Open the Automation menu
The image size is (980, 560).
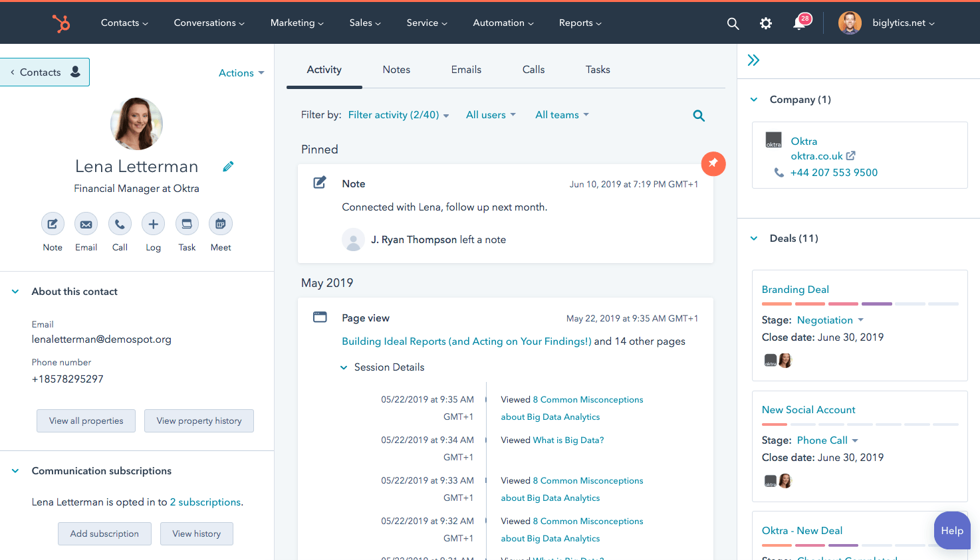point(503,23)
